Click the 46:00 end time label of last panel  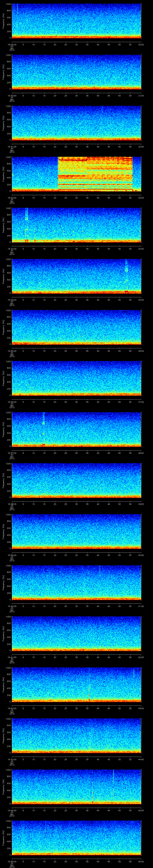141,861
